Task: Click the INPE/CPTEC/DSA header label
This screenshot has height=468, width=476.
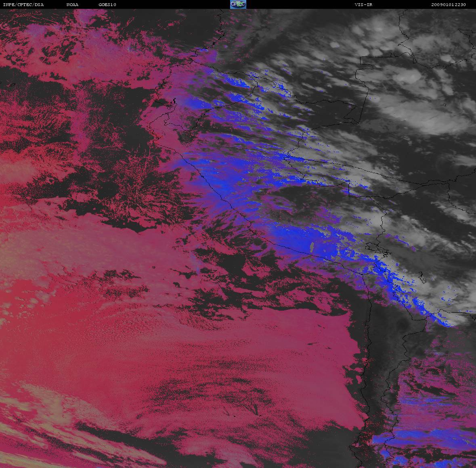Action: 23,4
